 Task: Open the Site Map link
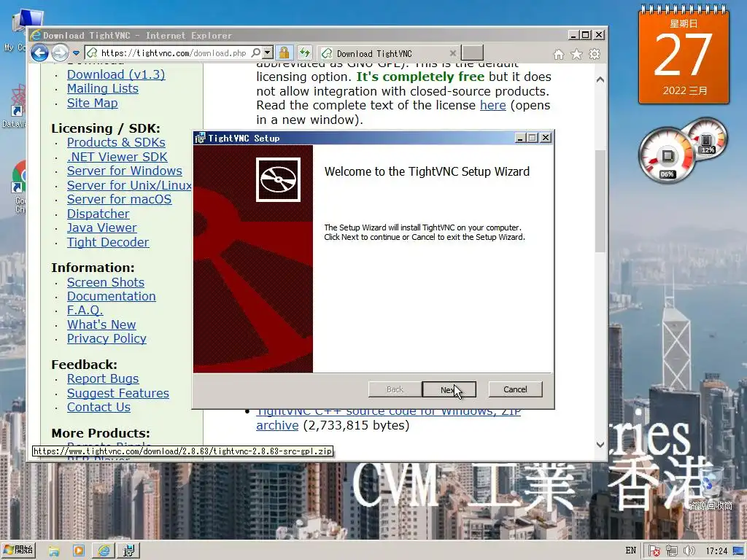92,103
